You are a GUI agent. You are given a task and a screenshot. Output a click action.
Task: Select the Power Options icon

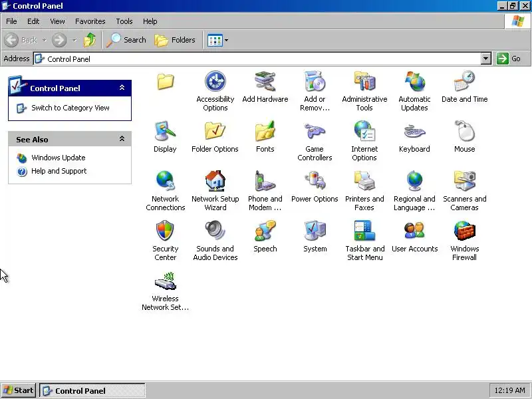click(315, 181)
